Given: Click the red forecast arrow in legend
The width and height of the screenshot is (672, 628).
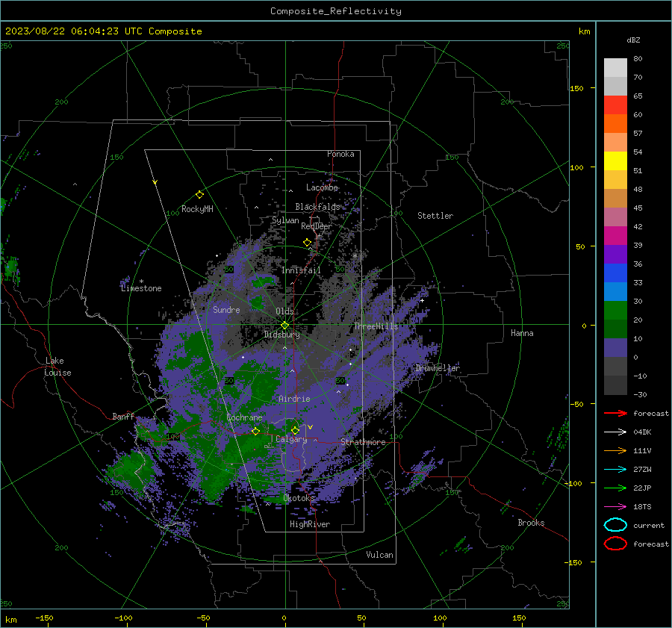Looking at the screenshot, I should click(x=615, y=413).
